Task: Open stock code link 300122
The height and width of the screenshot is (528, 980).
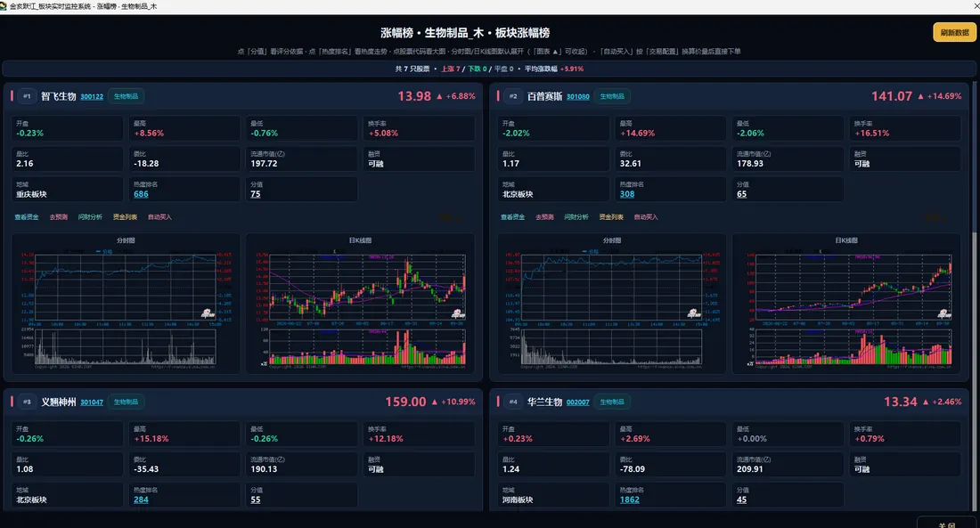Action: pyautogui.click(x=92, y=97)
